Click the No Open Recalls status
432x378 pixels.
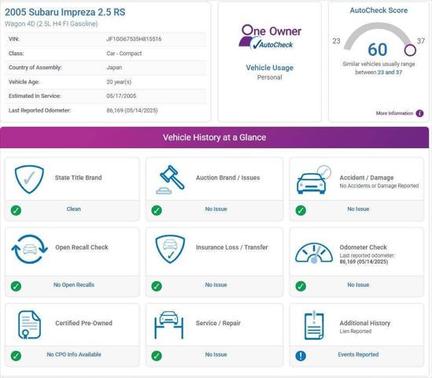(74, 285)
